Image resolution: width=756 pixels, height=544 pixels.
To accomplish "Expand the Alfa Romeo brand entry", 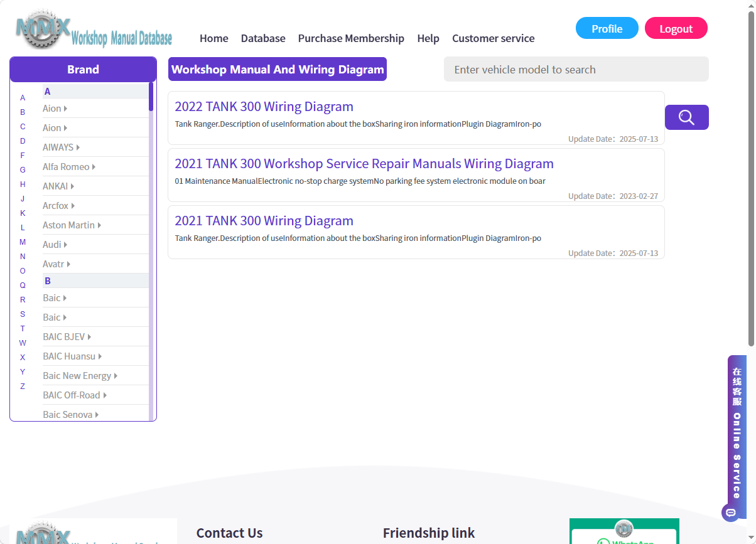I will 69,167.
